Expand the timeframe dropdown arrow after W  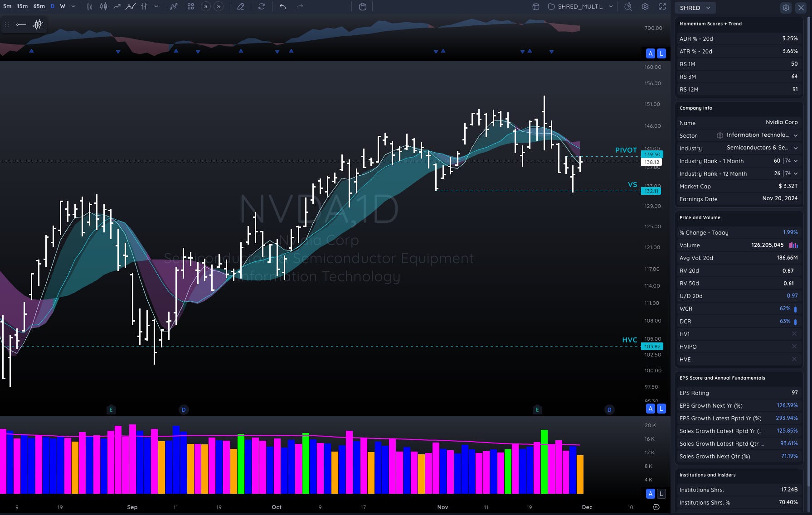(x=73, y=6)
